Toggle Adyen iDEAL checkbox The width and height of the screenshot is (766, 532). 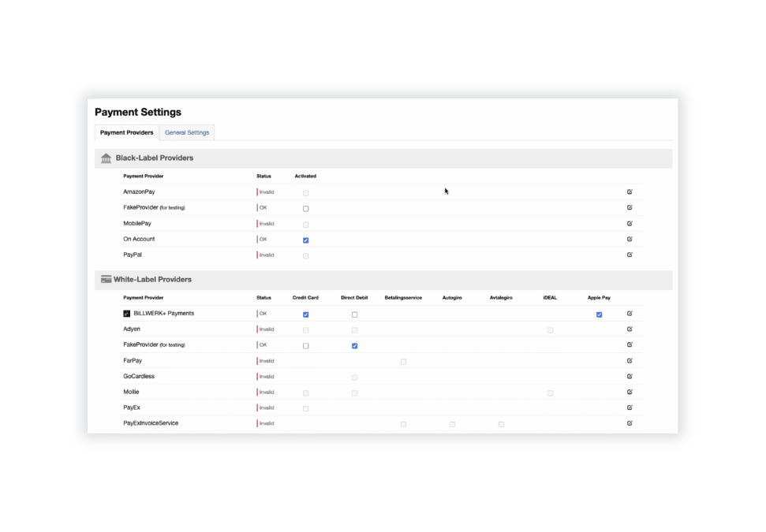pos(550,330)
